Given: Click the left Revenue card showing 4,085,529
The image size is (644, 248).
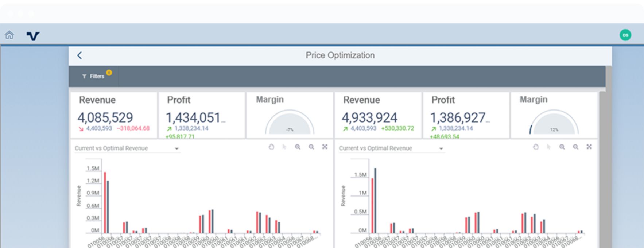Looking at the screenshot, I should [113, 115].
